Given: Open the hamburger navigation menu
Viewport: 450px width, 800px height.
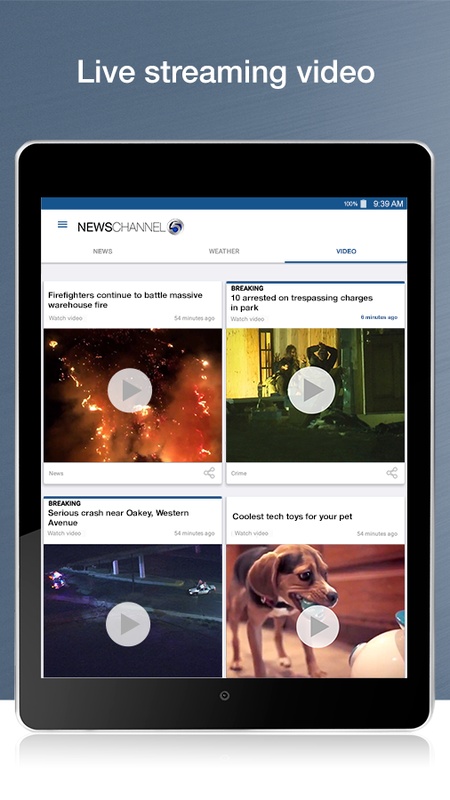Looking at the screenshot, I should [x=62, y=224].
